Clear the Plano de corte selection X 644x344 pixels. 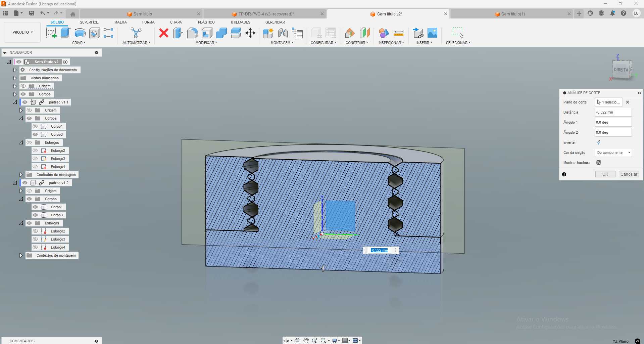click(x=628, y=102)
